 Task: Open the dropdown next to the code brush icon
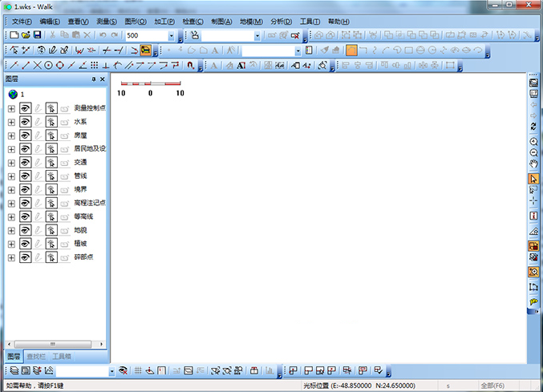click(x=257, y=35)
